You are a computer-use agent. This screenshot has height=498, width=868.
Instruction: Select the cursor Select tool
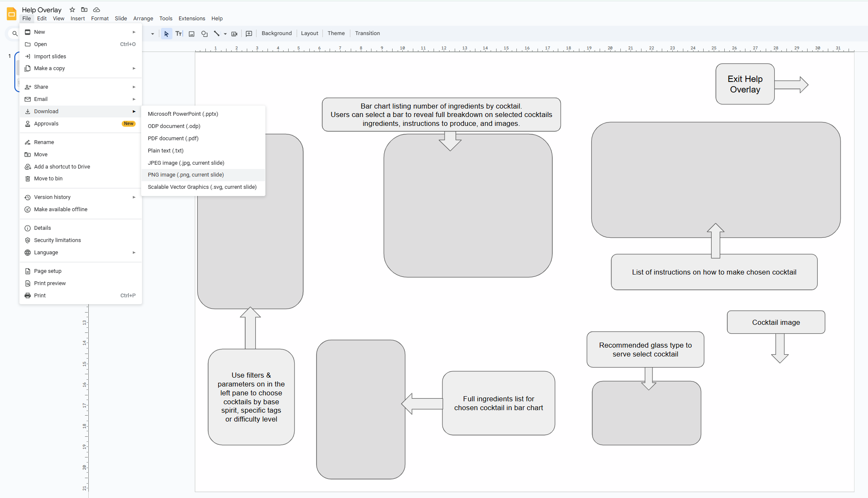point(166,33)
